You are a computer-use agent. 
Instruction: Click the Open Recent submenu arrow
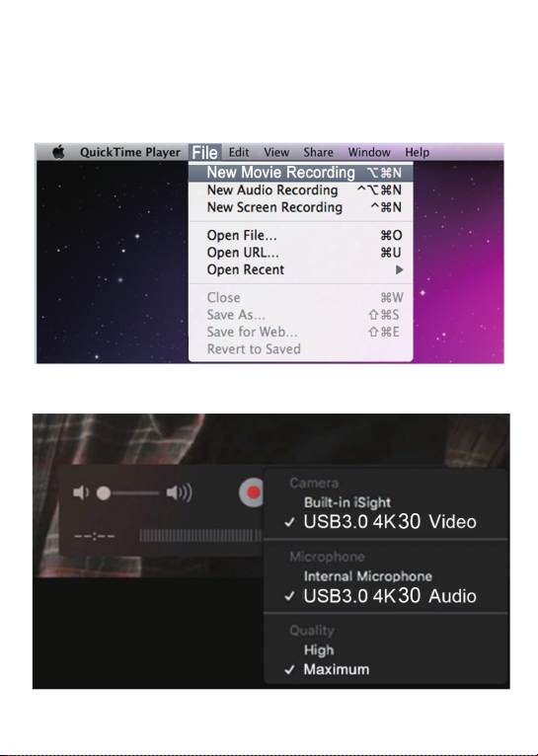pyautogui.click(x=399, y=270)
